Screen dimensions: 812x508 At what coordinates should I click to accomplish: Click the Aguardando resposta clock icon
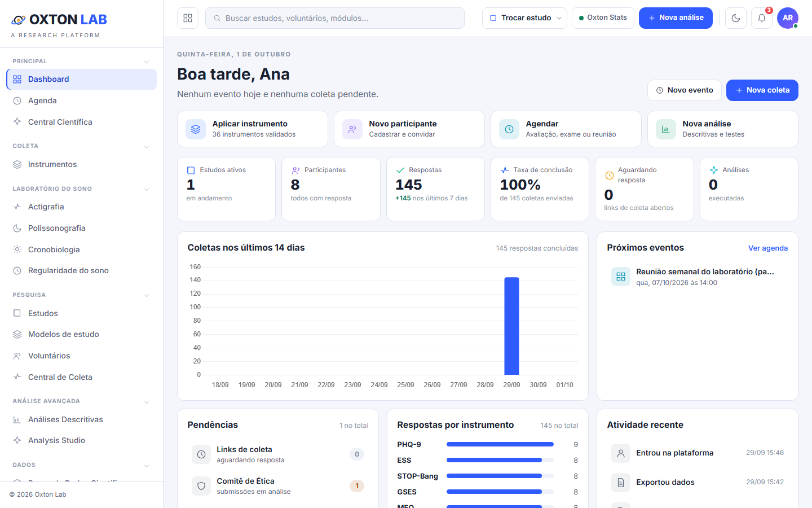[609, 175]
